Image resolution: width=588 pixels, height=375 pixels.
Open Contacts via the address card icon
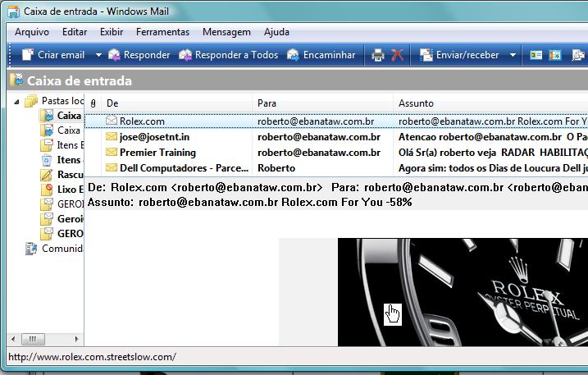[536, 55]
